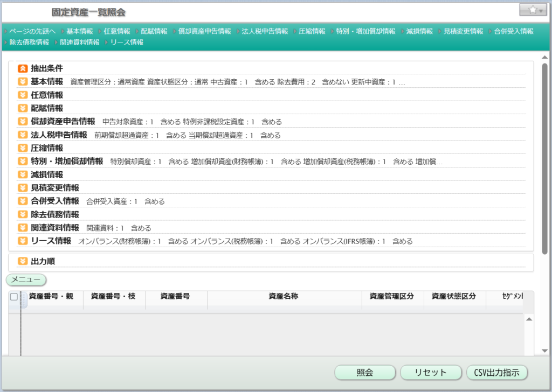
Task: Collapse the 抽出条件 section icon
Action: tap(22, 68)
